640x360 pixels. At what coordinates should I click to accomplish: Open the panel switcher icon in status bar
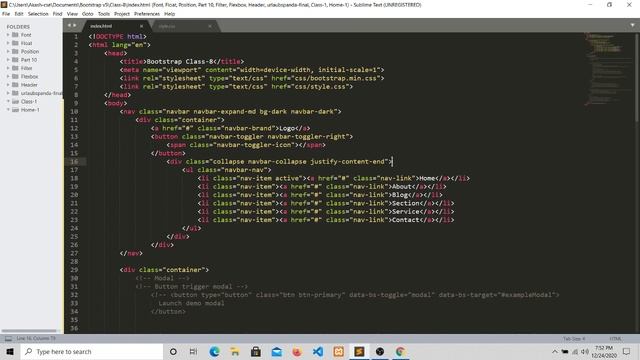[8, 339]
